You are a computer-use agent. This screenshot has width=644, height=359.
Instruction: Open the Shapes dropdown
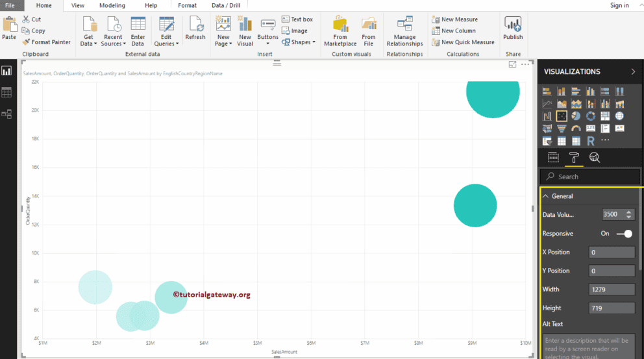pyautogui.click(x=299, y=42)
